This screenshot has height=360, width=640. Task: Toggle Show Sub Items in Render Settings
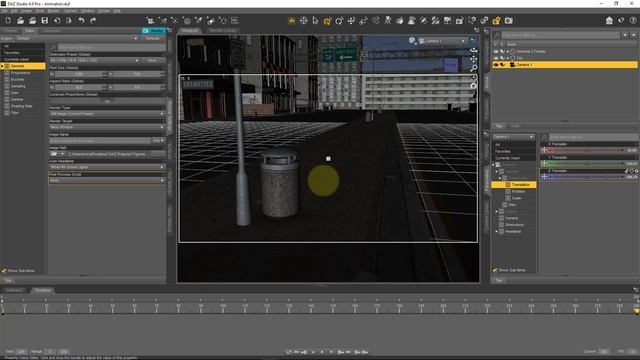click(x=4, y=271)
